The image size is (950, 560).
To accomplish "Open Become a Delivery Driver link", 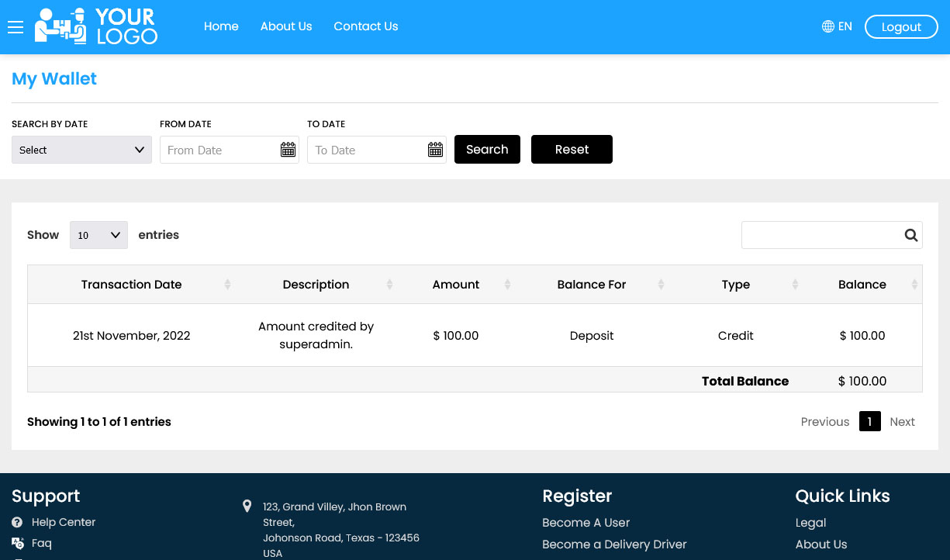I will click(614, 544).
